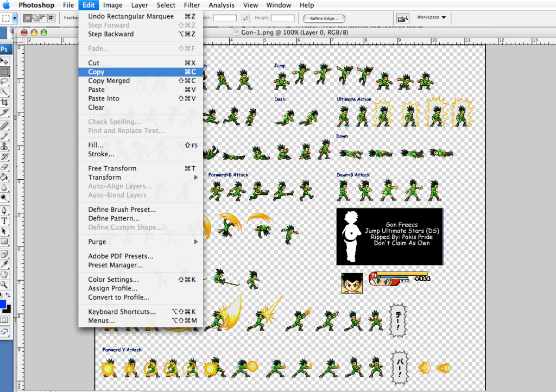Choose Preset Manager...
556x392 pixels.
[141, 265]
